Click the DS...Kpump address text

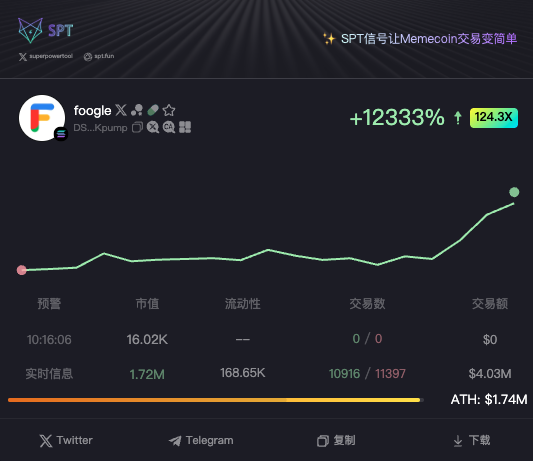tap(101, 128)
